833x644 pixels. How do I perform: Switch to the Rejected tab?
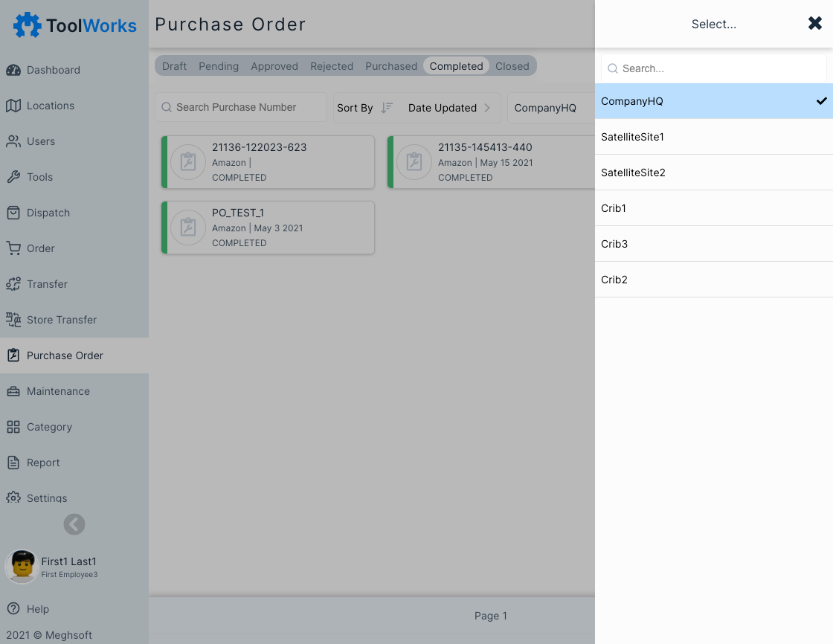click(332, 66)
